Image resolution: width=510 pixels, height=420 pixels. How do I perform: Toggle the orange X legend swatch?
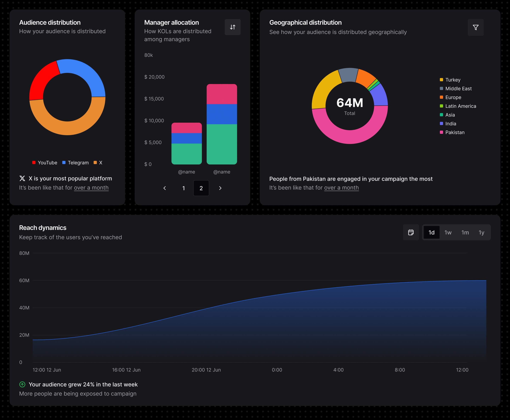[x=95, y=163]
